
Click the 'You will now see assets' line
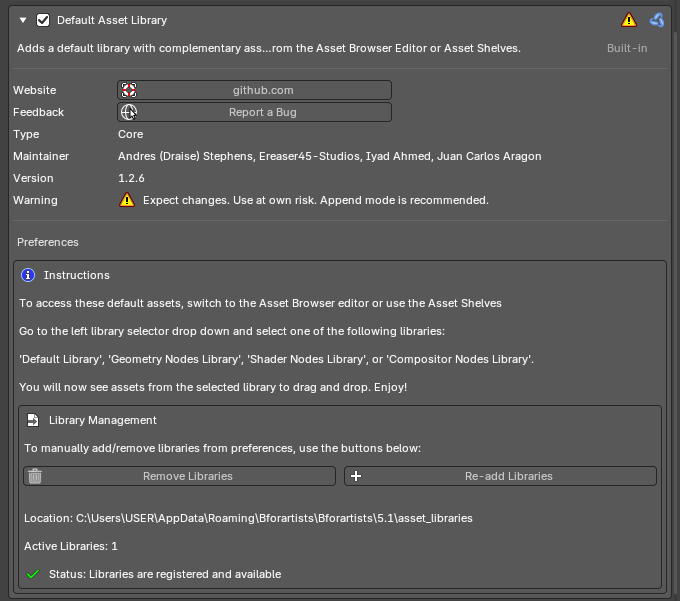[x=213, y=387]
